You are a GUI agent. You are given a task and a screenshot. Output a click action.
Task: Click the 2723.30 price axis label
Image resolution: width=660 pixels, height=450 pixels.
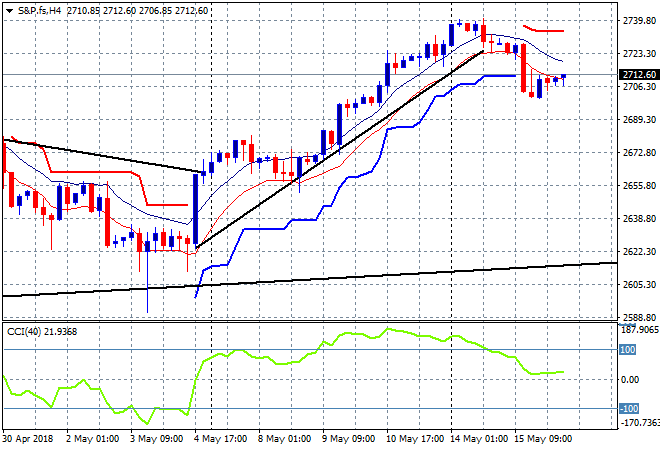pyautogui.click(x=639, y=53)
